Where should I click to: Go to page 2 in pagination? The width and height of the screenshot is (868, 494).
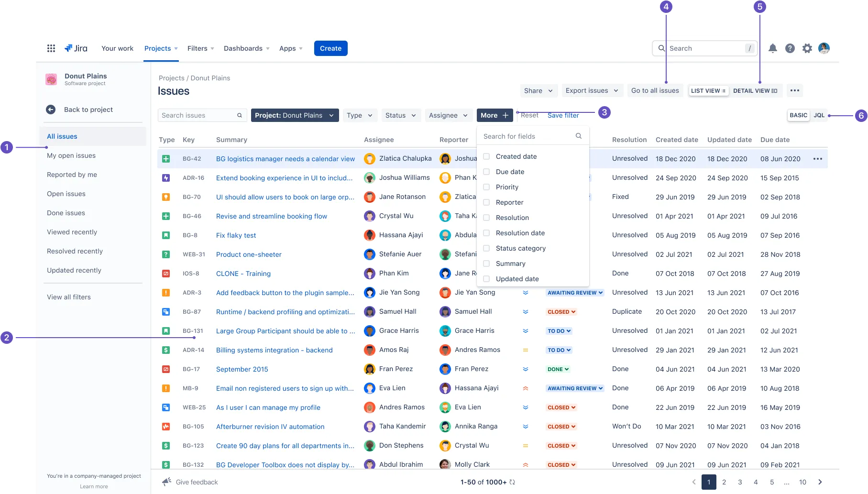point(724,482)
